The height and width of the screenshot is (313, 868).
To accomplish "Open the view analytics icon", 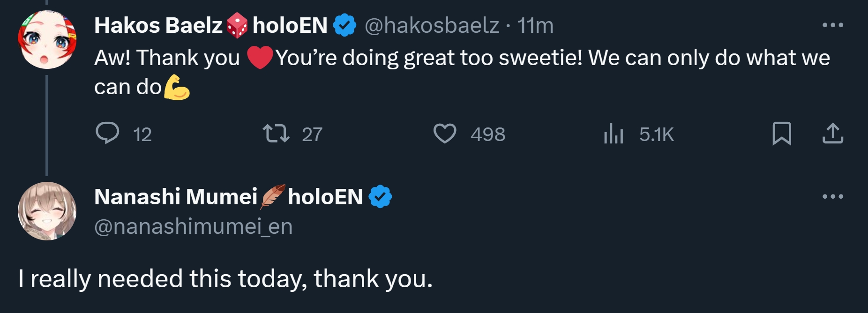I will pos(614,134).
